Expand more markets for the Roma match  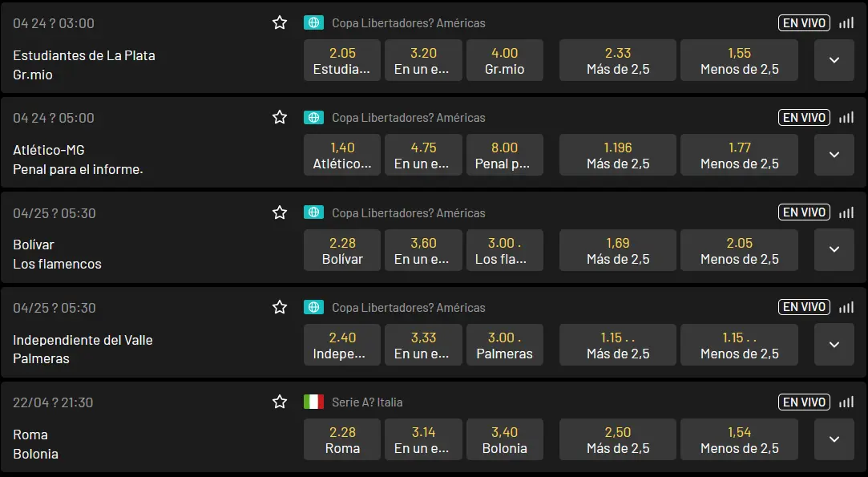[834, 439]
